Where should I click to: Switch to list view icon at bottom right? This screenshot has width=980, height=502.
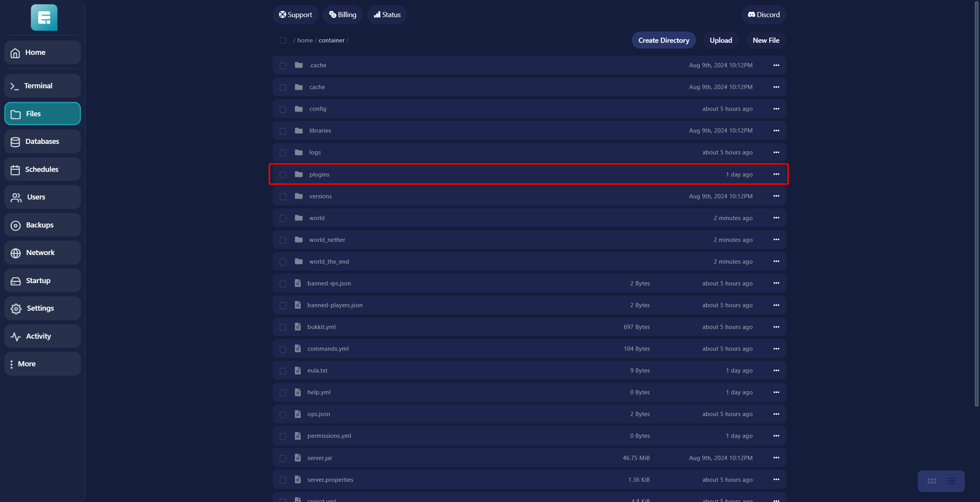pos(951,481)
